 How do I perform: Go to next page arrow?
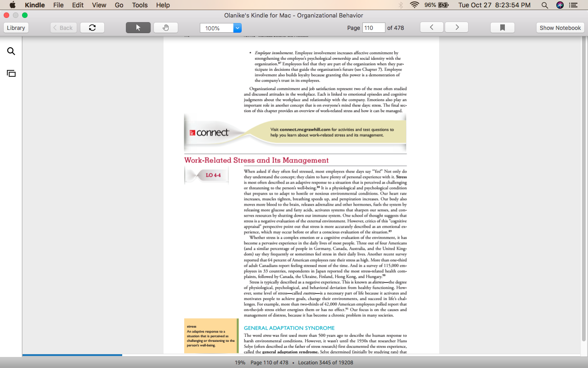(457, 28)
